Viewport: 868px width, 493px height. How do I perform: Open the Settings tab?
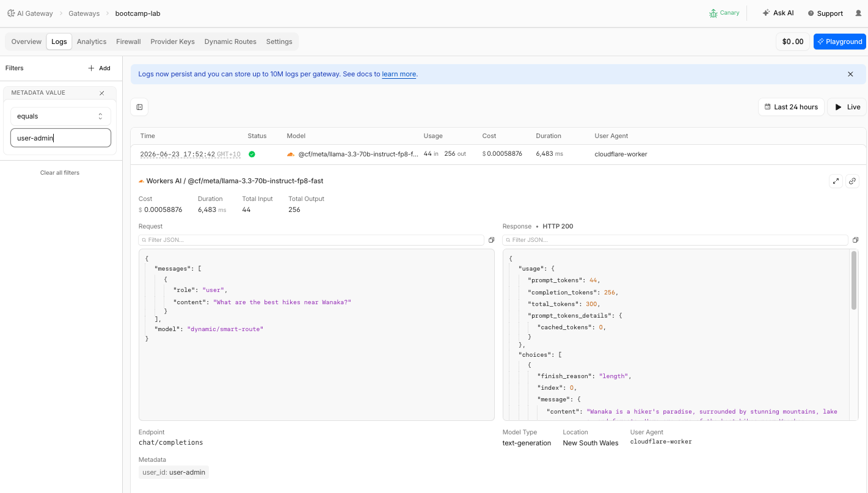[x=279, y=42]
